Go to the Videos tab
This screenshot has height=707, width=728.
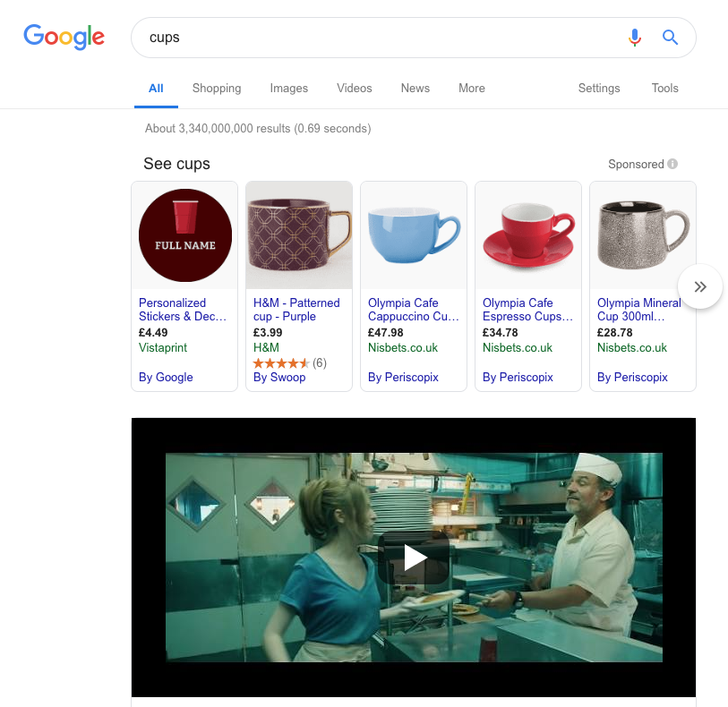[x=354, y=89]
